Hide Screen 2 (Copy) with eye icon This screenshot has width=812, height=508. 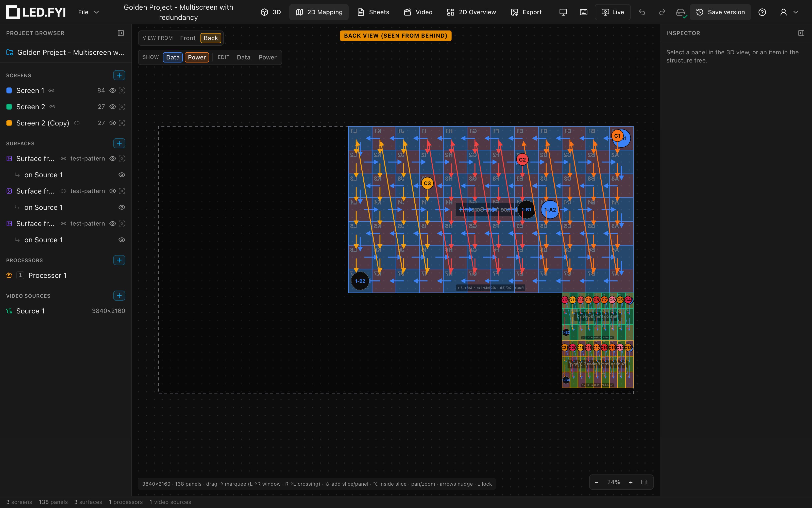tap(113, 123)
